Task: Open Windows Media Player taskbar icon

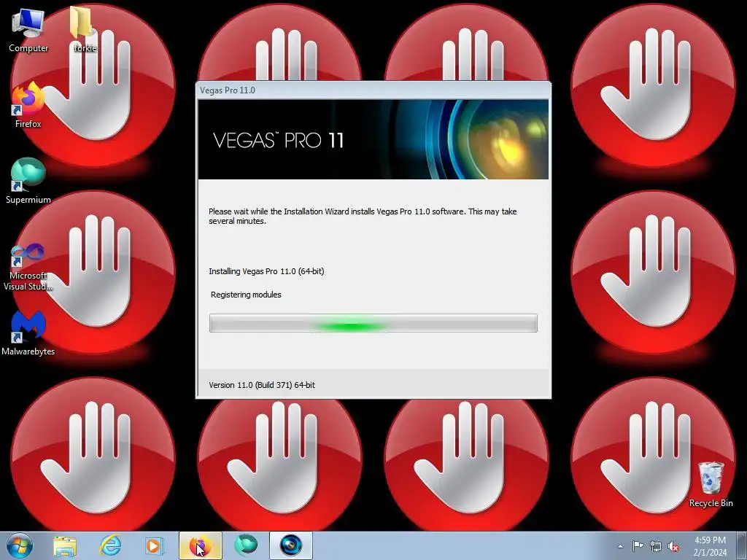Action: click(154, 545)
